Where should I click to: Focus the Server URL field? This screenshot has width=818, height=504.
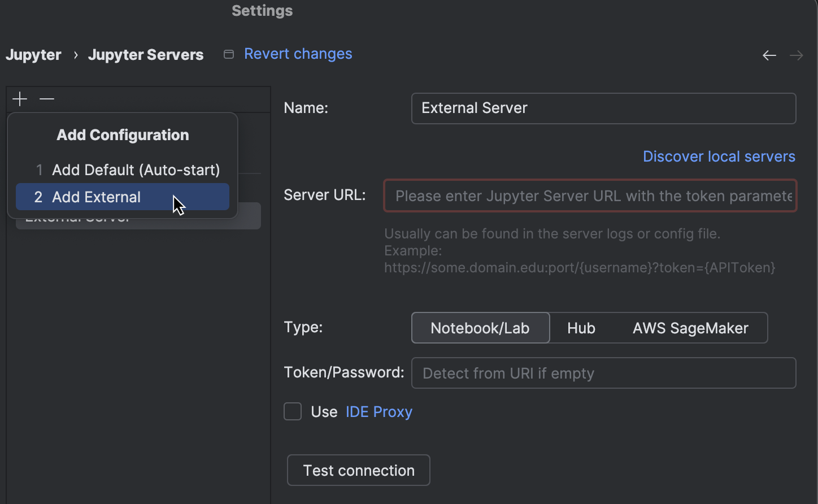pos(590,195)
